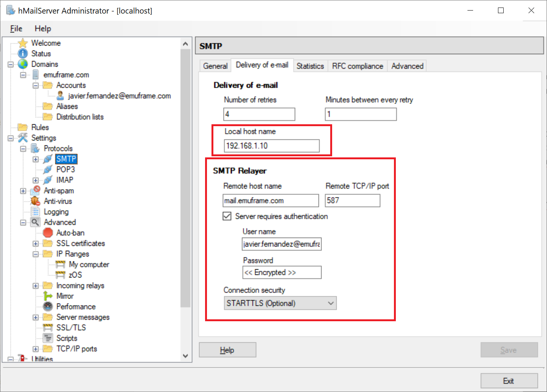Click the Rules folder icon

(23, 127)
